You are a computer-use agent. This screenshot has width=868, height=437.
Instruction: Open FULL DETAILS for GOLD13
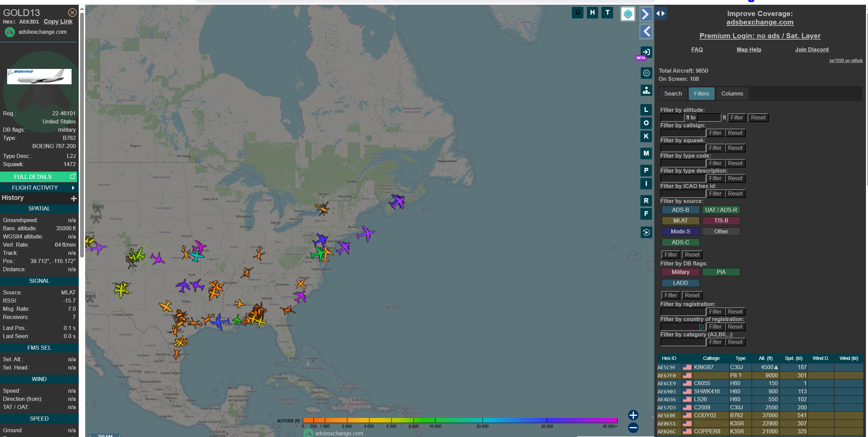pos(39,177)
